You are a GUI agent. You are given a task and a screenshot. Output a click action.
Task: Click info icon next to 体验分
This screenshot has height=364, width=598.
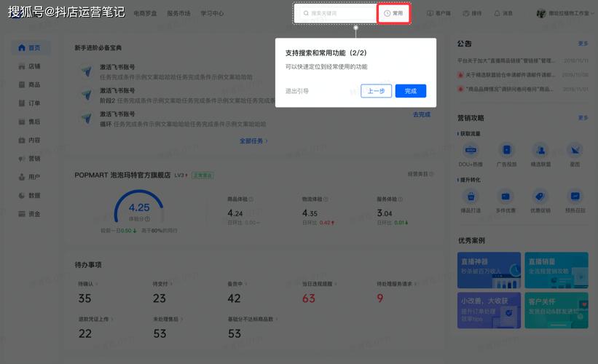pyautogui.click(x=148, y=219)
